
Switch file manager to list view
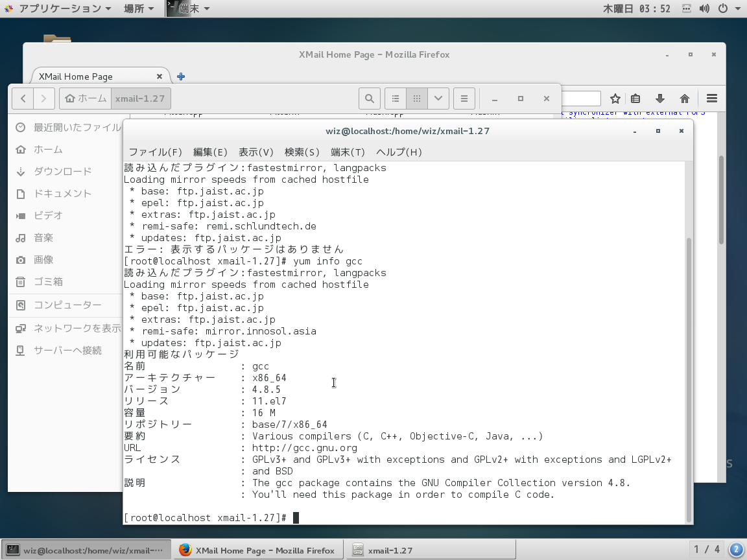point(396,99)
